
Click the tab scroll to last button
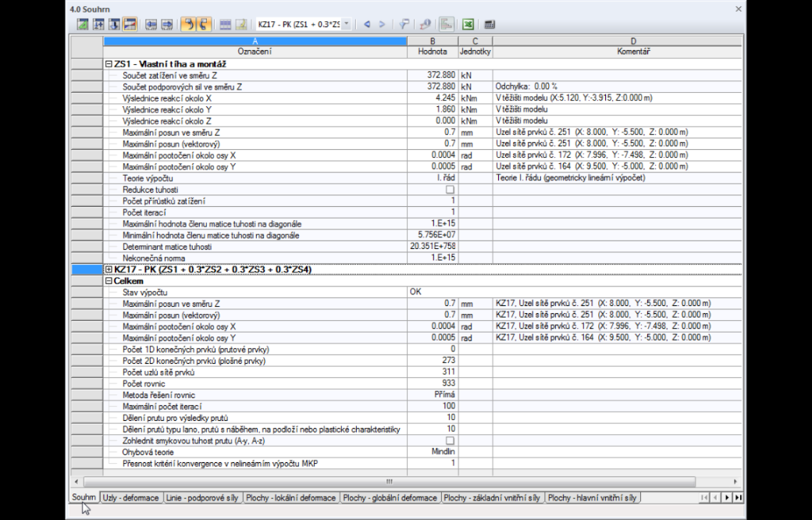[739, 497]
